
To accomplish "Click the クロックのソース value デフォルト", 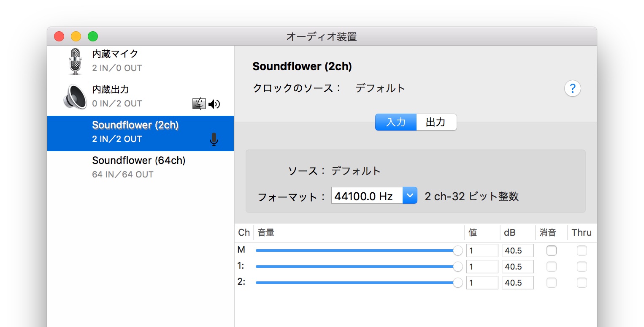I will [x=380, y=88].
